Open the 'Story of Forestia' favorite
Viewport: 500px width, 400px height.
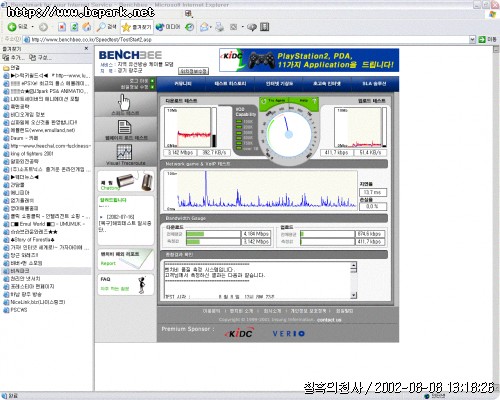29,240
